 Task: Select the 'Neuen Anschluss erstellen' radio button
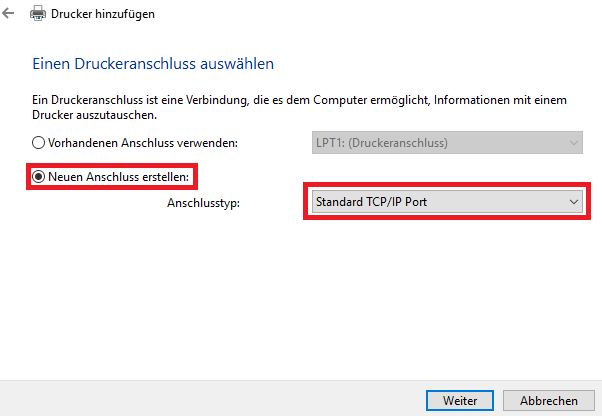coord(40,177)
